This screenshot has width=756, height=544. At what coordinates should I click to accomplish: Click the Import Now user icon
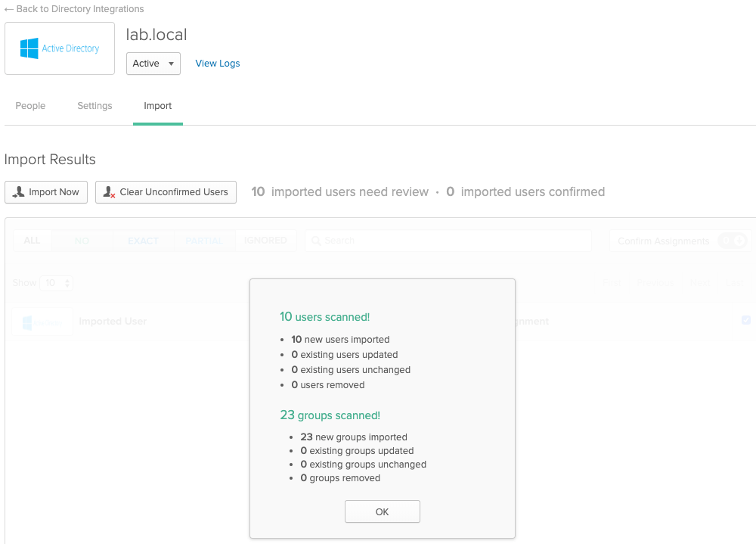click(20, 192)
